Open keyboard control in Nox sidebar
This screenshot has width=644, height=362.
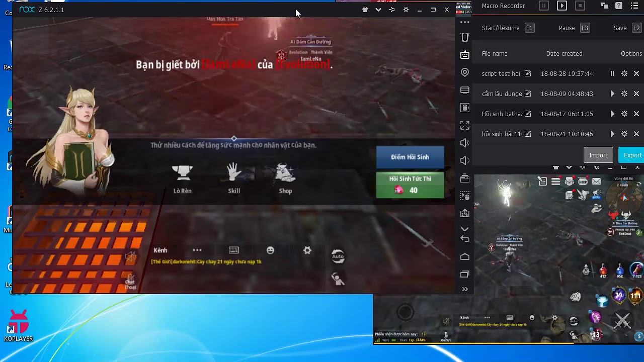(465, 55)
